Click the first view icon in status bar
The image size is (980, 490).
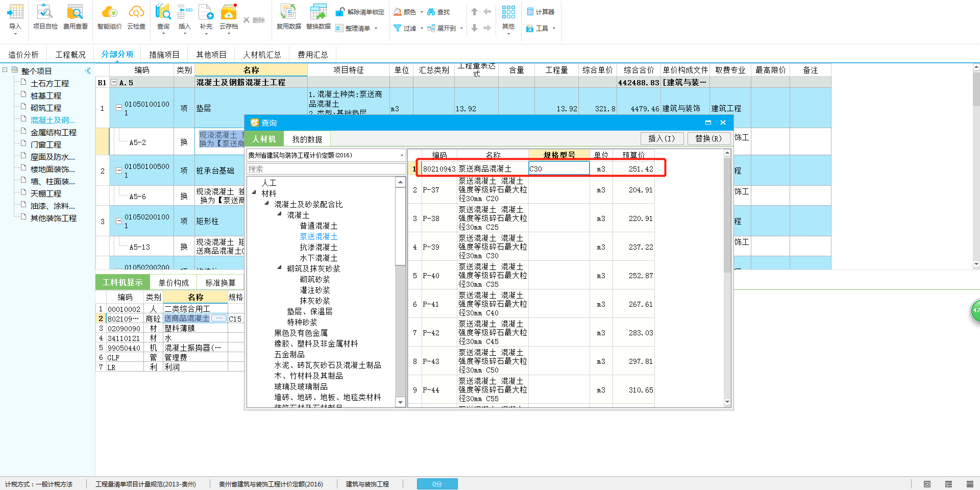[x=927, y=484]
